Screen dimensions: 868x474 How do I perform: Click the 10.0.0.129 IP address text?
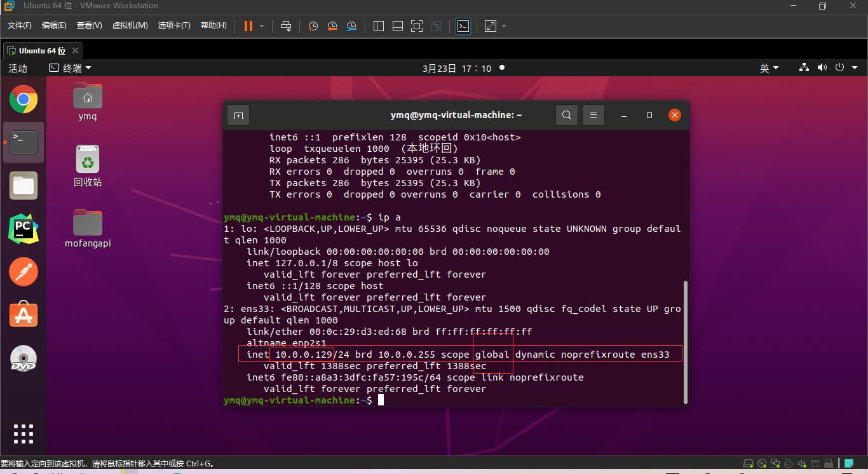(304, 355)
